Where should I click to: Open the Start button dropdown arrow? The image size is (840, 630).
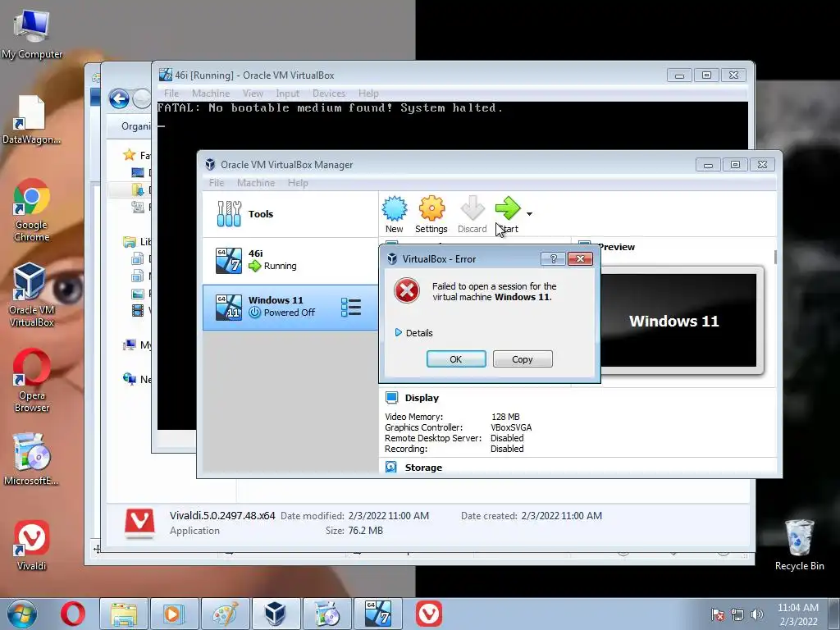click(529, 214)
